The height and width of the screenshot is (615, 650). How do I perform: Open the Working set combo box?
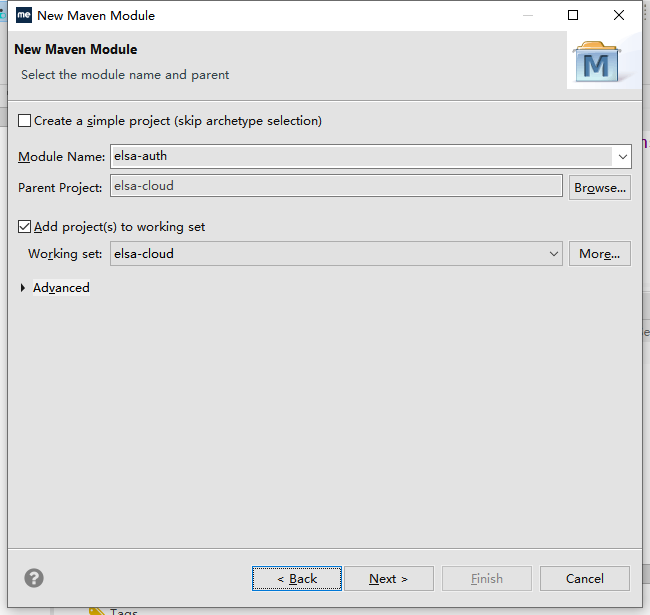[336, 254]
